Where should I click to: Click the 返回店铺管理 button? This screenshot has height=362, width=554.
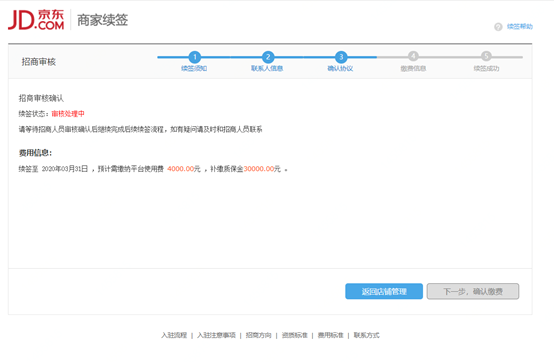(384, 291)
